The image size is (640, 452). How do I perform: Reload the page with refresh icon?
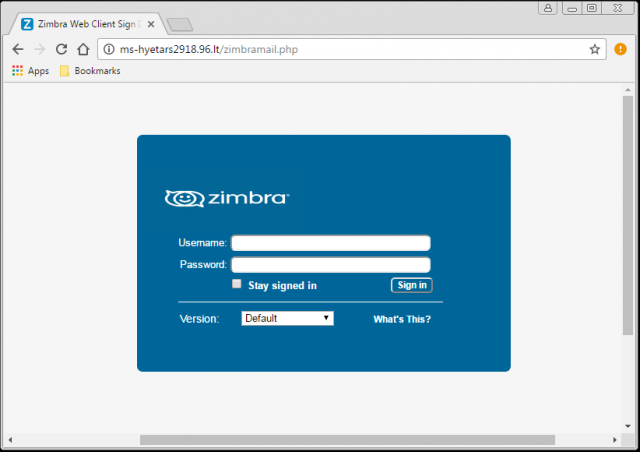[x=61, y=49]
